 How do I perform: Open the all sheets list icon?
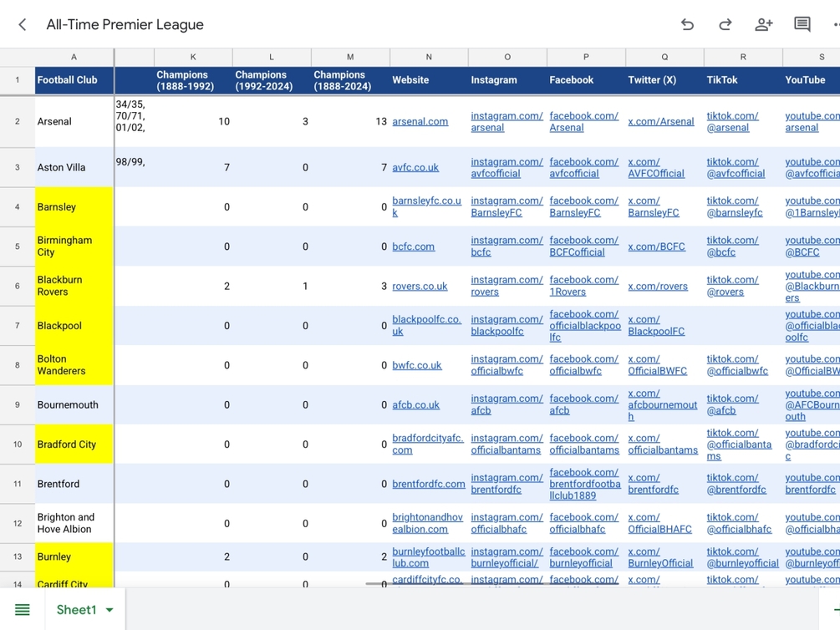tap(23, 610)
